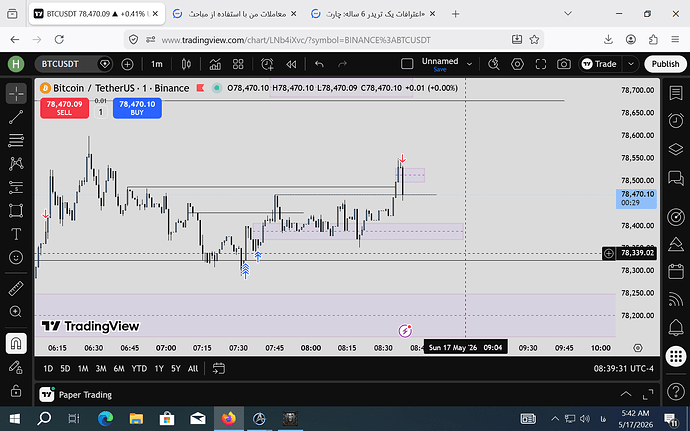Take a chart snapshot with camera

[x=564, y=64]
